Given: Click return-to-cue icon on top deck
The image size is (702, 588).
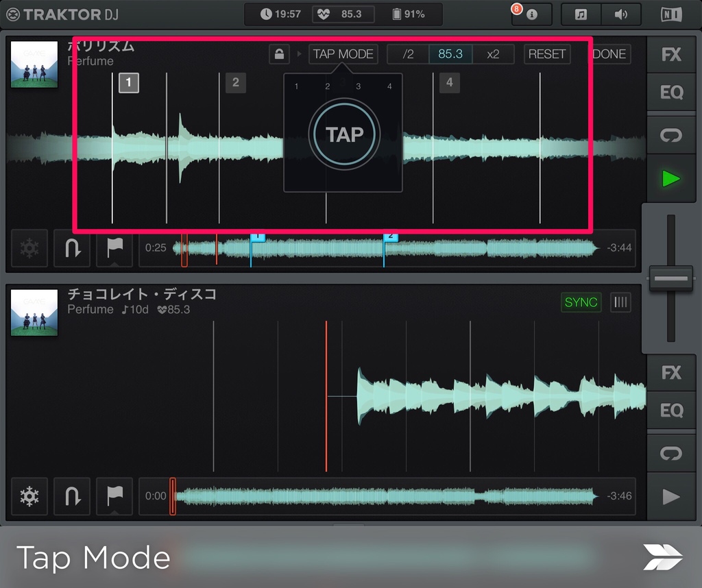Looking at the screenshot, I should pyautogui.click(x=72, y=248).
